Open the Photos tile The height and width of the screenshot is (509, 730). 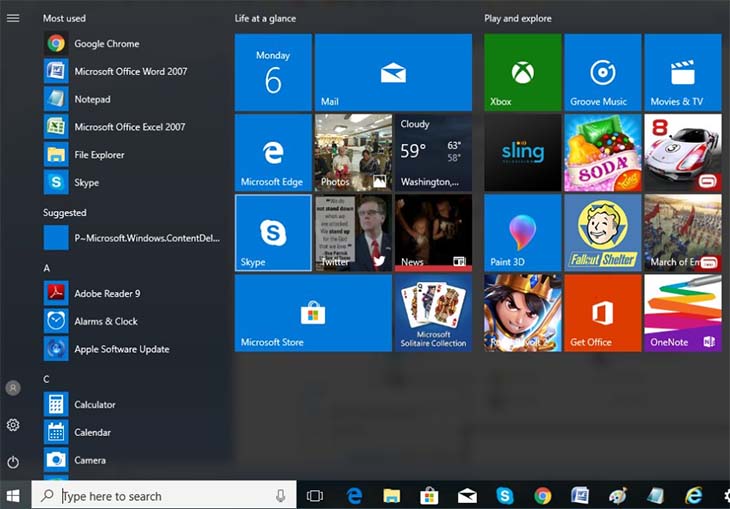(x=353, y=153)
